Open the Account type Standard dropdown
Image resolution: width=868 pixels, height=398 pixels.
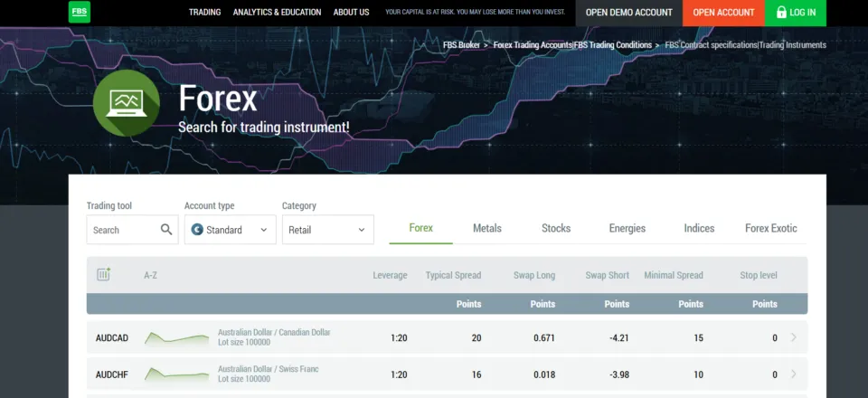click(x=230, y=230)
